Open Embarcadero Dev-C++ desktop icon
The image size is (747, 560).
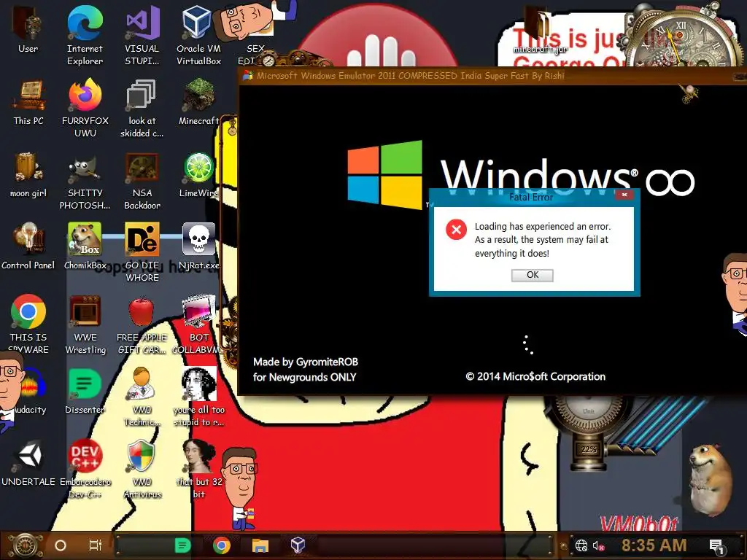[x=85, y=469]
